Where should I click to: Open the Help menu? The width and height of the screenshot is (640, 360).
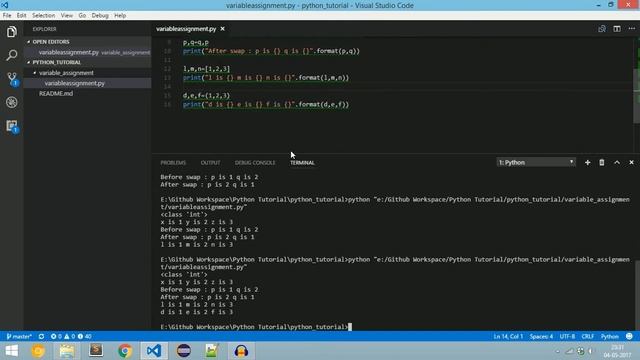pos(120,16)
